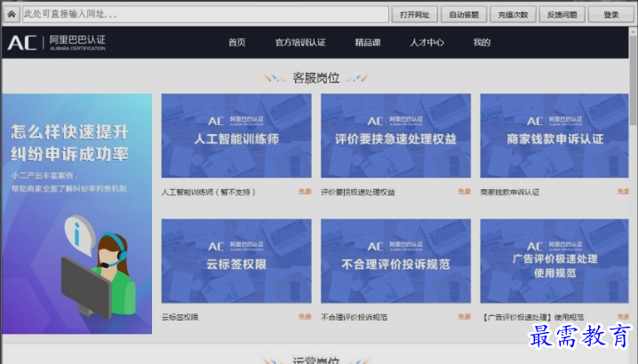Click the 【广告评价极速处理】使用规范 title link
The height and width of the screenshot is (364, 638).
tap(532, 317)
